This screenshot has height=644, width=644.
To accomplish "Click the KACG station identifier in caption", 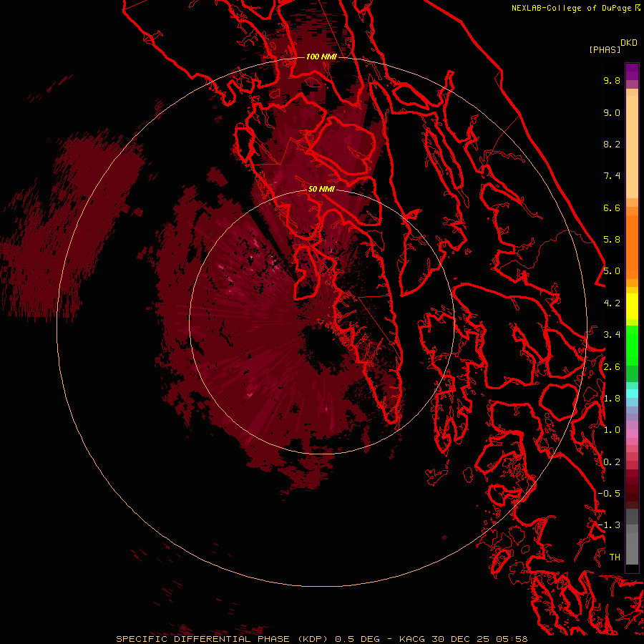I will (412, 639).
